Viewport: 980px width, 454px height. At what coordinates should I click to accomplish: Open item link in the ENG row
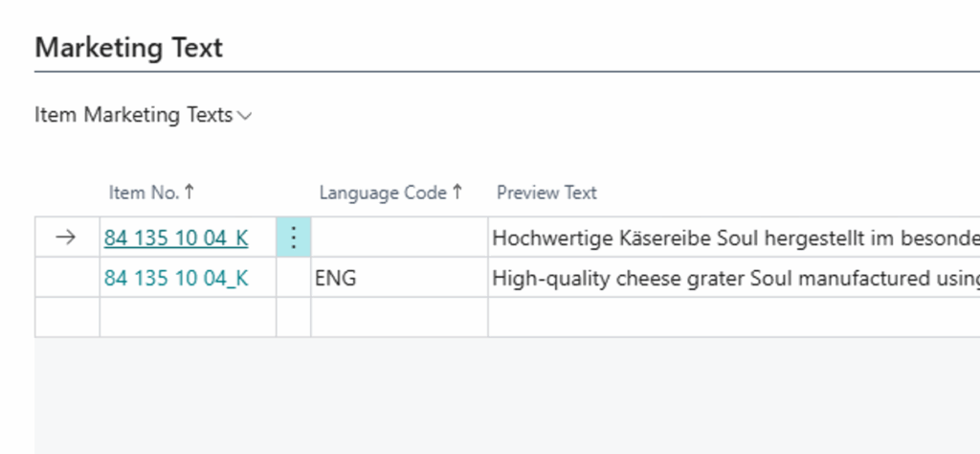[x=176, y=278]
